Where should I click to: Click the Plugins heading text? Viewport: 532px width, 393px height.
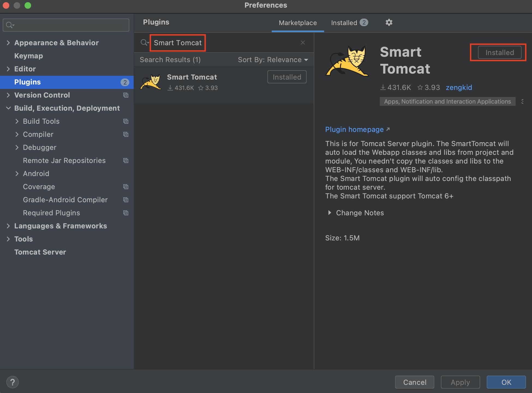point(156,22)
